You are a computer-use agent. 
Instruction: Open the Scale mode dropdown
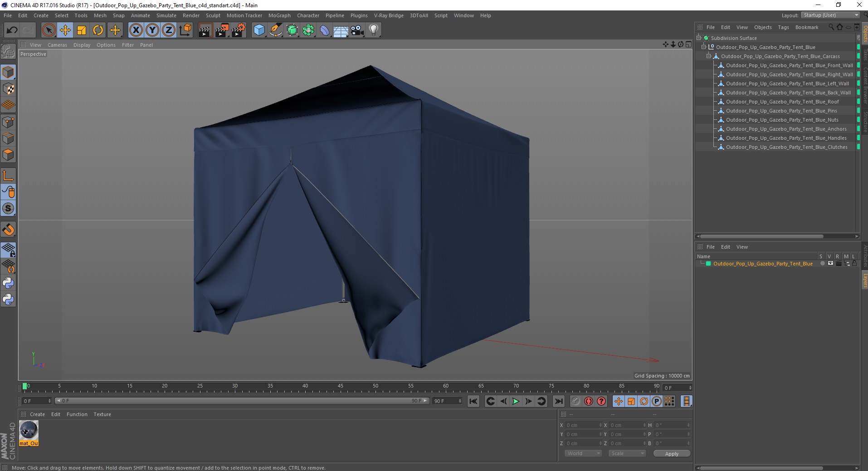(x=627, y=453)
